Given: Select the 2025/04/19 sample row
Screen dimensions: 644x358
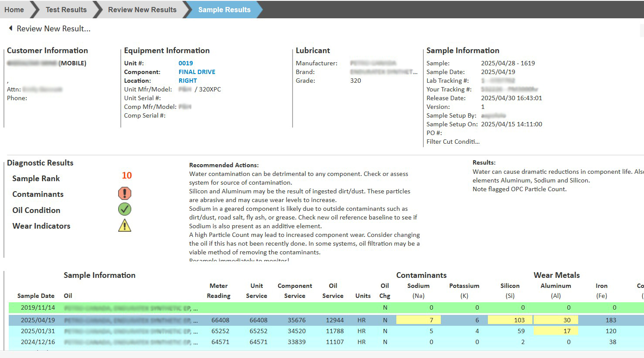Looking at the screenshot, I should tap(37, 320).
